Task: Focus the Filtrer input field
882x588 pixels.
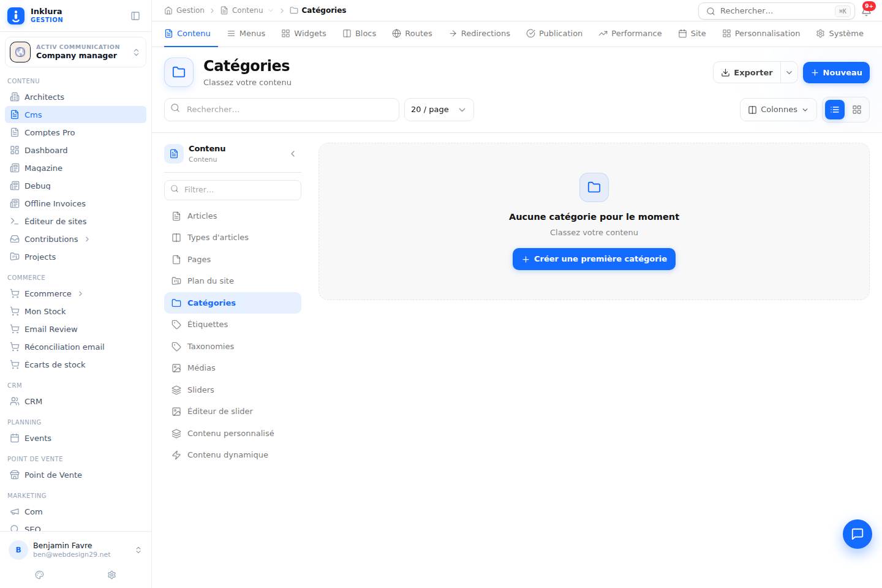Action: (x=233, y=190)
